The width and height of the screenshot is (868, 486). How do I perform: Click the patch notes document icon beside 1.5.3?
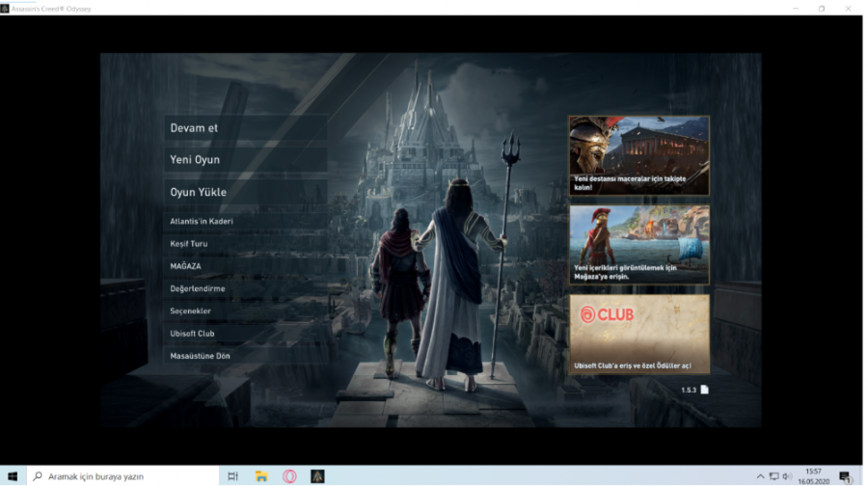tap(704, 390)
